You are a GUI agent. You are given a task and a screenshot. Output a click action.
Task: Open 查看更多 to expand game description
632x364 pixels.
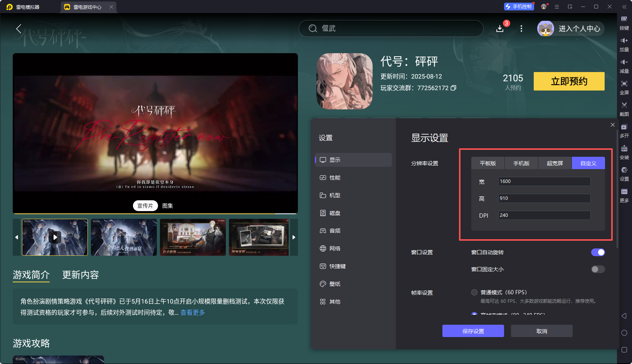pos(193,312)
